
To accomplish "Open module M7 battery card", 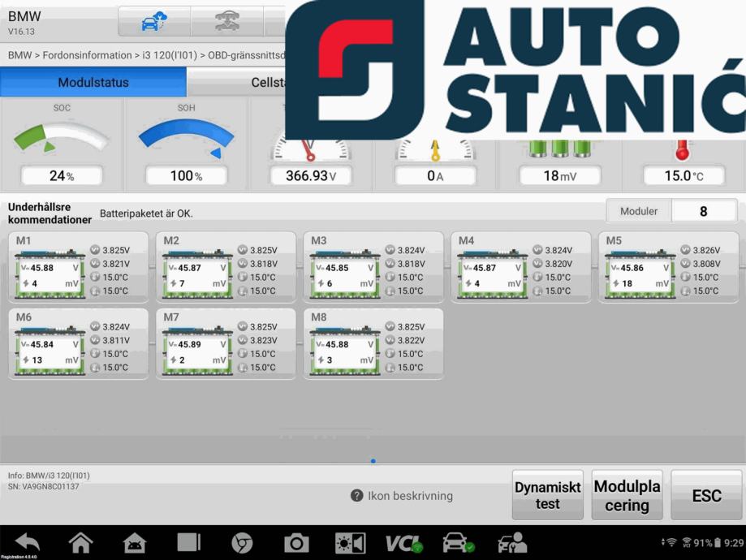I will coord(226,343).
